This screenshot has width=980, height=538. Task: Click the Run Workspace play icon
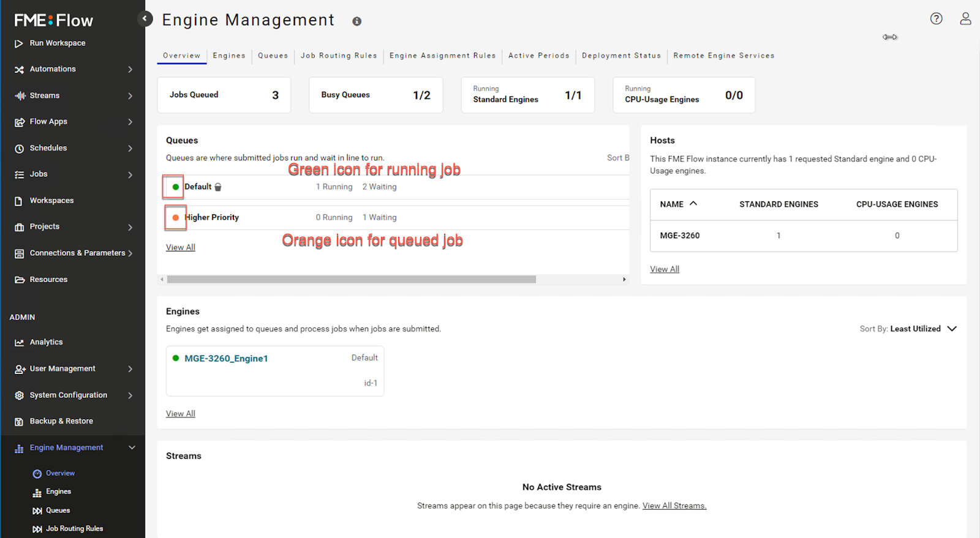pos(19,43)
